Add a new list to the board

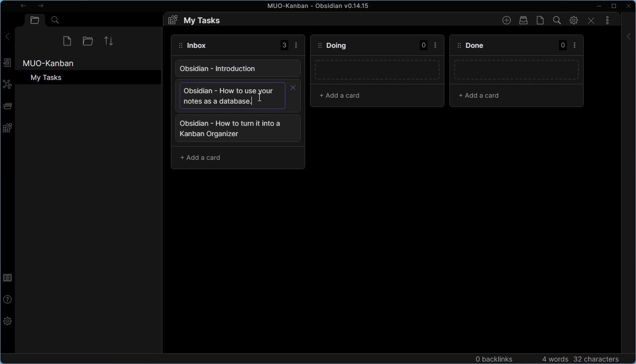pyautogui.click(x=507, y=20)
